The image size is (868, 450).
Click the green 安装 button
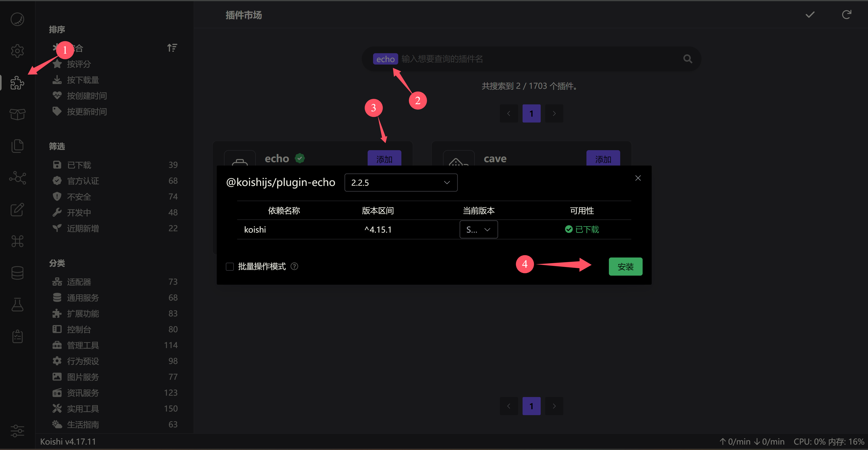(625, 266)
